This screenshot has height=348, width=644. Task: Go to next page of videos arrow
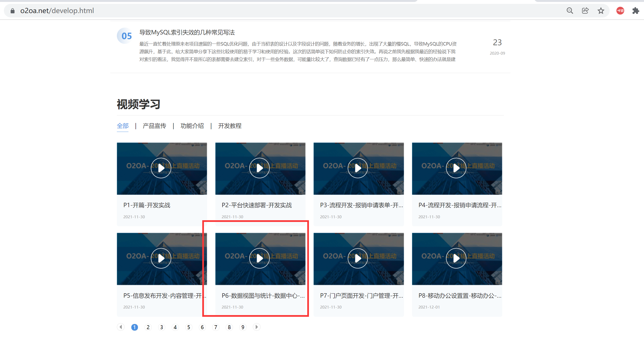tap(256, 327)
